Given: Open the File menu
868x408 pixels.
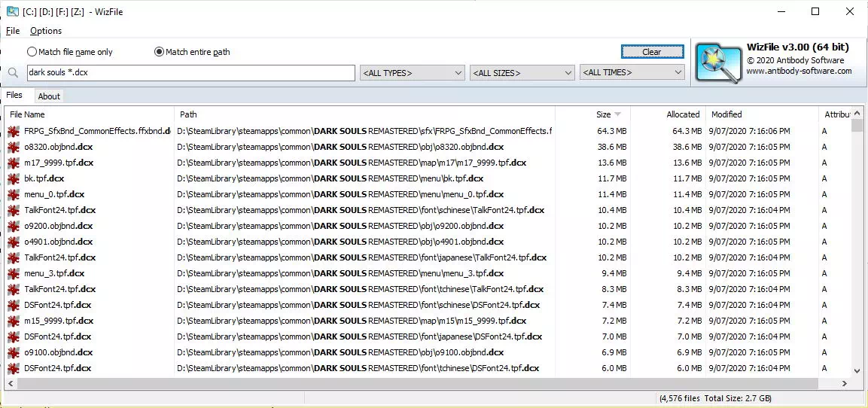Looking at the screenshot, I should (13, 31).
